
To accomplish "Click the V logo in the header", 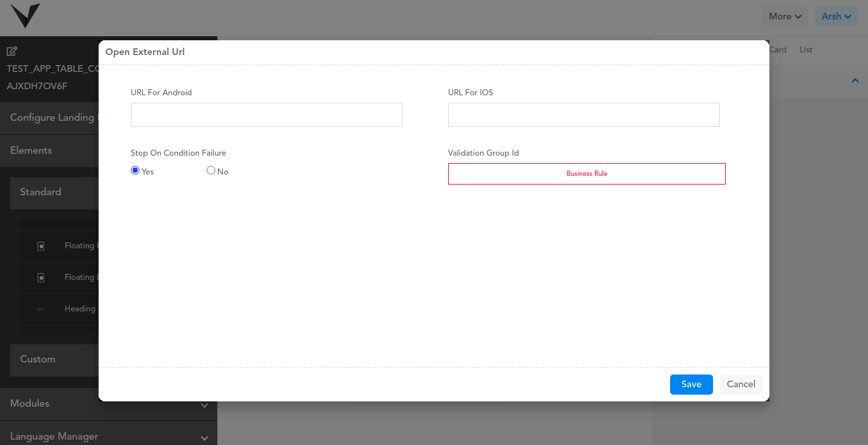I will click(25, 15).
